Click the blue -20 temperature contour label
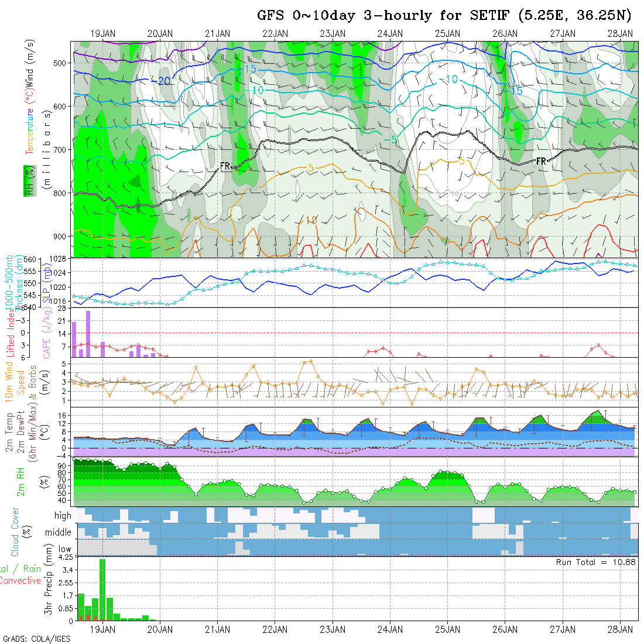This screenshot has height=644, width=644. point(163,81)
